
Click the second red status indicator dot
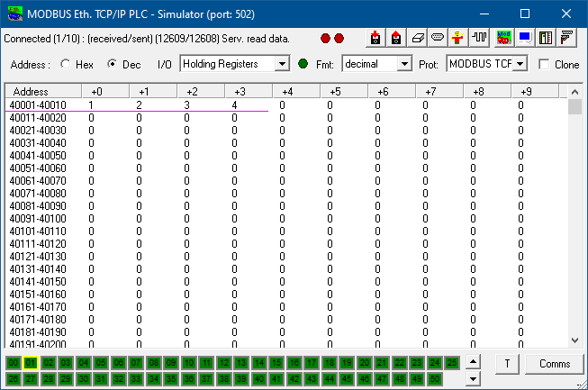pyautogui.click(x=339, y=38)
